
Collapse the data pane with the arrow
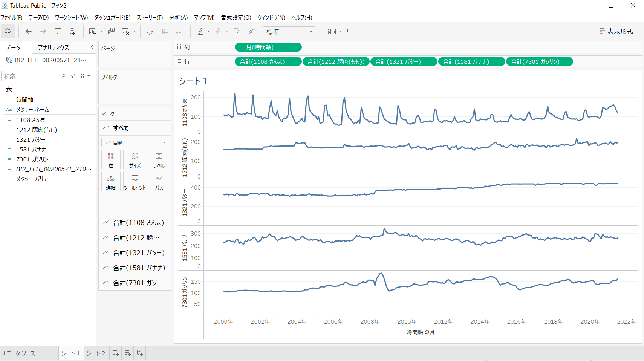(x=92, y=47)
